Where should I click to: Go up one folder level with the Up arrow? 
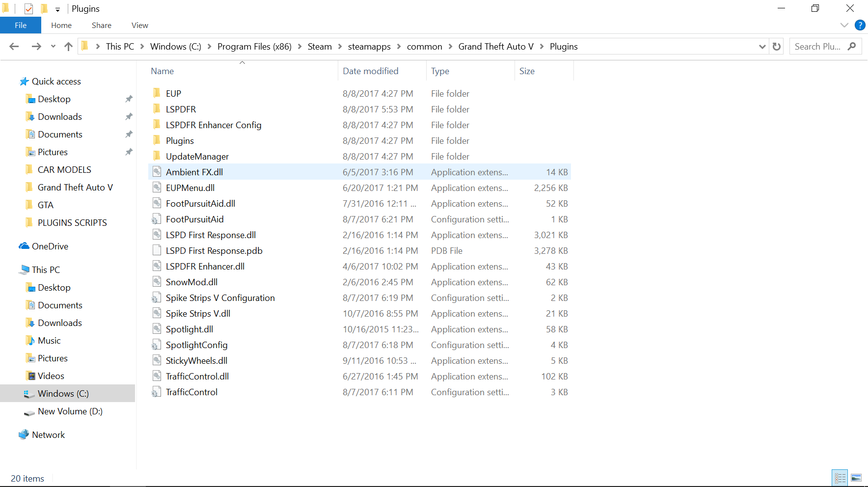pos(68,47)
